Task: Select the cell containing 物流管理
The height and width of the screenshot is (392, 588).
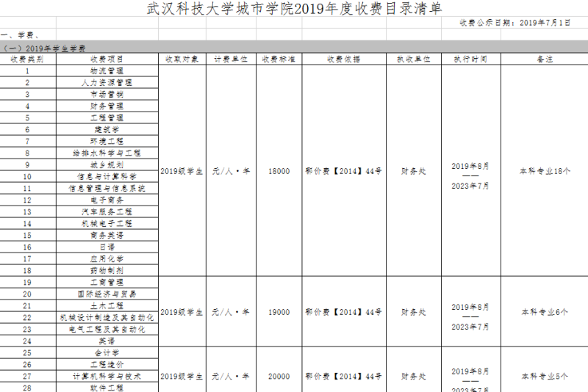Action: pyautogui.click(x=107, y=71)
